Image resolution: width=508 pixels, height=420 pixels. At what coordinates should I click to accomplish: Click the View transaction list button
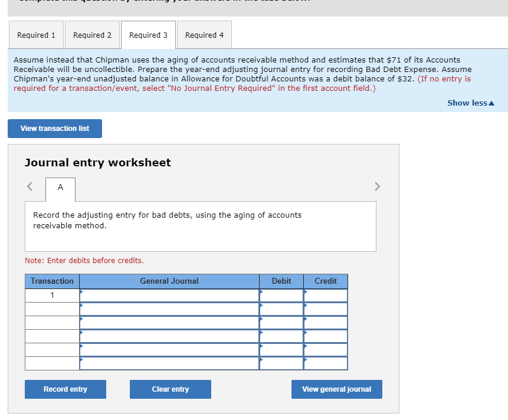pos(54,128)
